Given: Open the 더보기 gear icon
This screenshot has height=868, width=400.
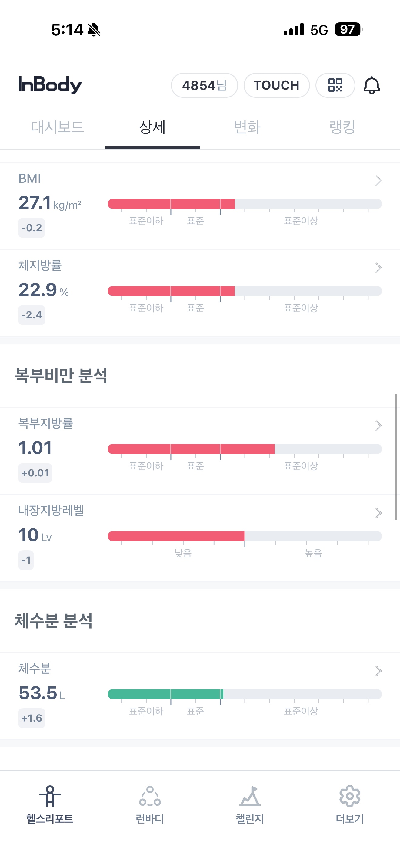Looking at the screenshot, I should click(x=350, y=796).
